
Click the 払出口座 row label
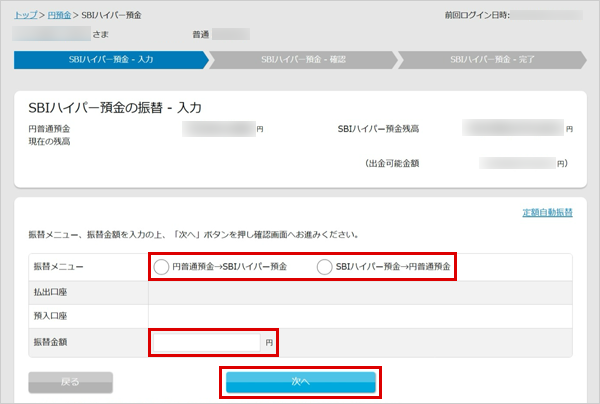pyautogui.click(x=50, y=292)
